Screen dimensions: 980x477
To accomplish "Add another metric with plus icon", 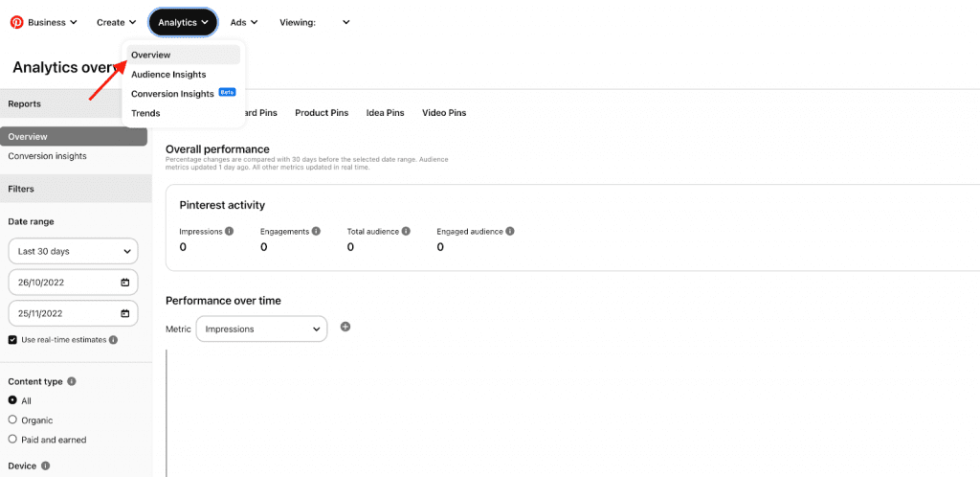I will [345, 327].
